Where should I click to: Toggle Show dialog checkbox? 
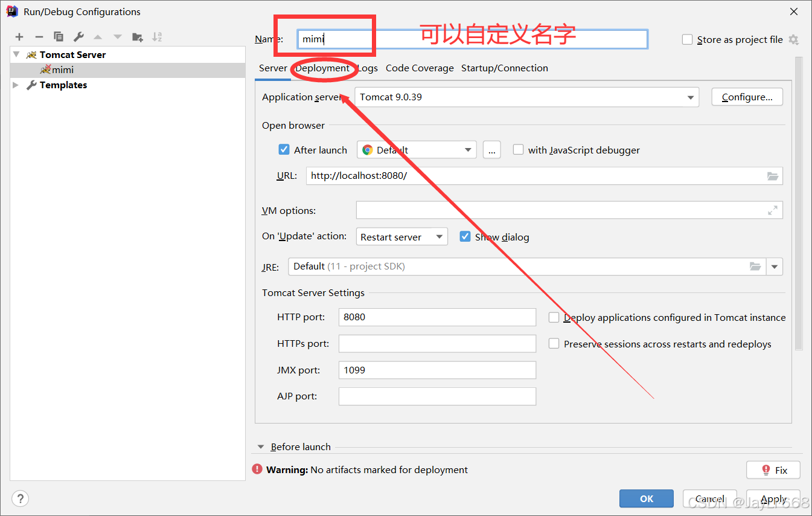click(x=465, y=237)
